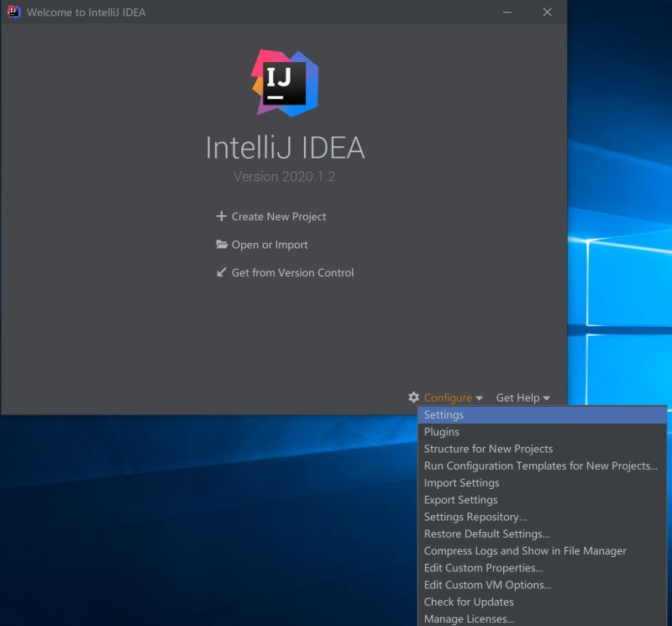The image size is (672, 626).
Task: Open Settings Repository menu entry
Action: (x=475, y=517)
